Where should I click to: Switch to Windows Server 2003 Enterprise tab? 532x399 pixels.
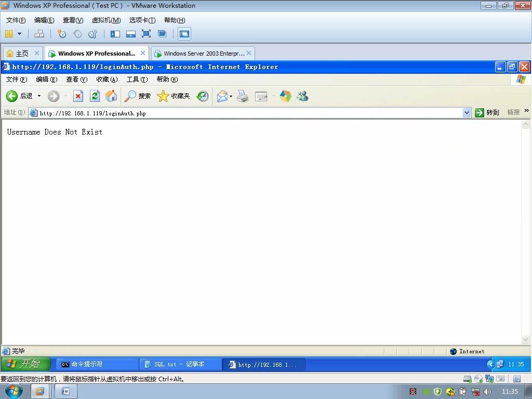[x=203, y=54]
